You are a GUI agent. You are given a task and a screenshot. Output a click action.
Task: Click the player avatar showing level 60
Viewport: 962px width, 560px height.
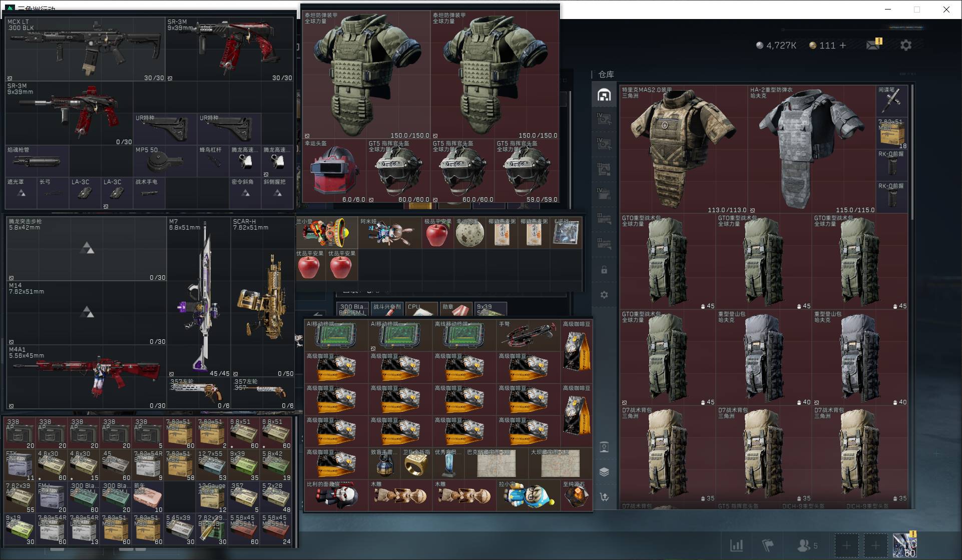click(905, 545)
